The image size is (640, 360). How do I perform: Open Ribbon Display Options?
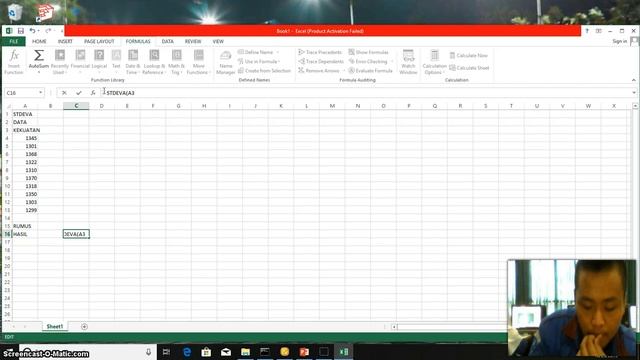point(598,31)
